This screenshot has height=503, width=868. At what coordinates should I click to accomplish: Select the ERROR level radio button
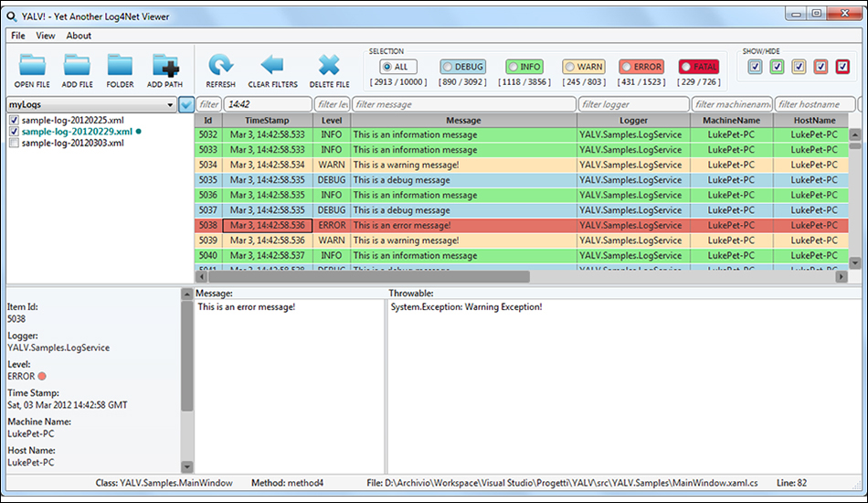point(626,67)
